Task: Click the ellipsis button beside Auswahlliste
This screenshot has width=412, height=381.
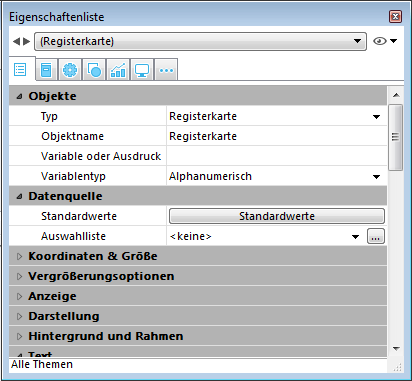Action: tap(376, 236)
